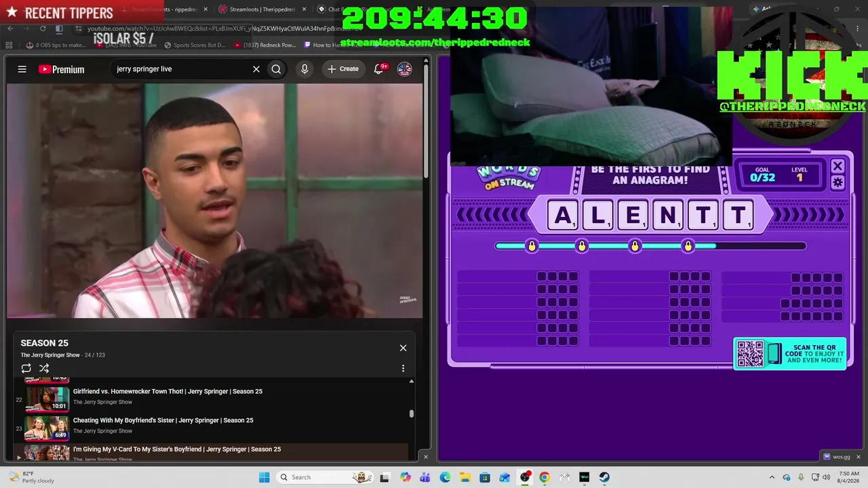Click the letter A tile
This screenshot has width=868, height=488.
pyautogui.click(x=563, y=216)
